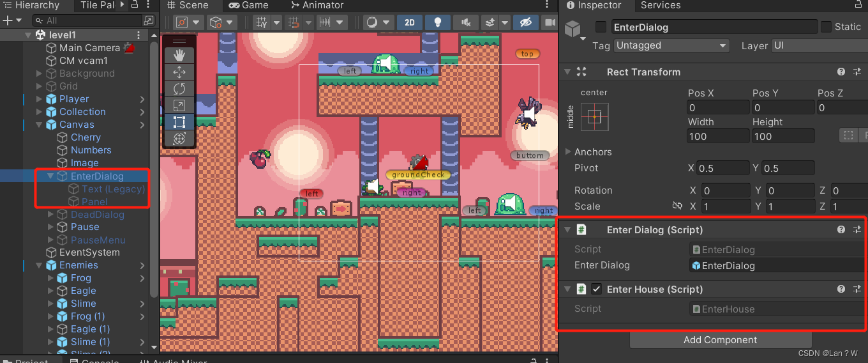
Task: Open anchor presets box in Rect Transform
Action: coord(594,117)
